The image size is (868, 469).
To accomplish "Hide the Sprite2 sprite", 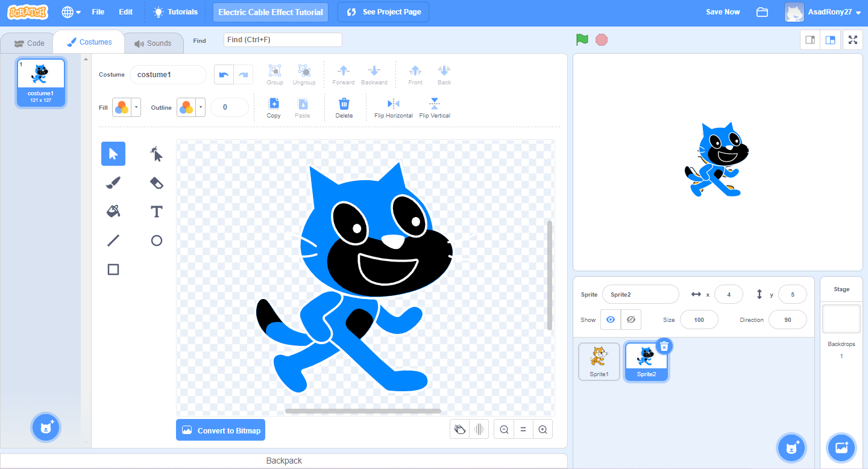I will pyautogui.click(x=631, y=319).
